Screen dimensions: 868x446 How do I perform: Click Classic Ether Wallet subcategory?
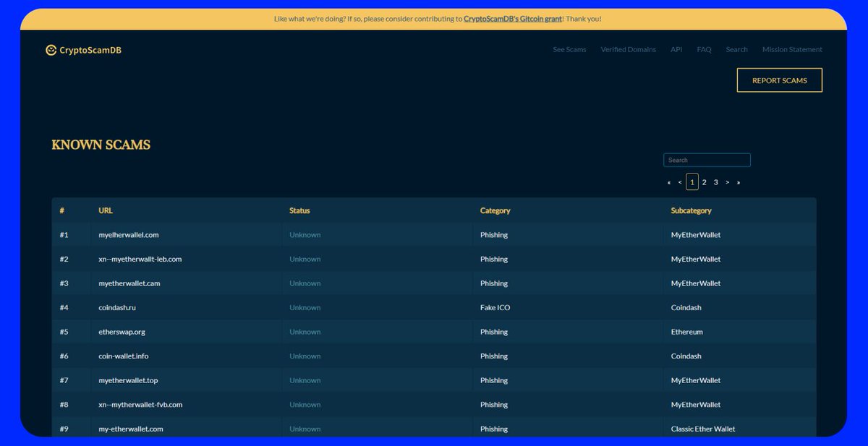pos(703,429)
